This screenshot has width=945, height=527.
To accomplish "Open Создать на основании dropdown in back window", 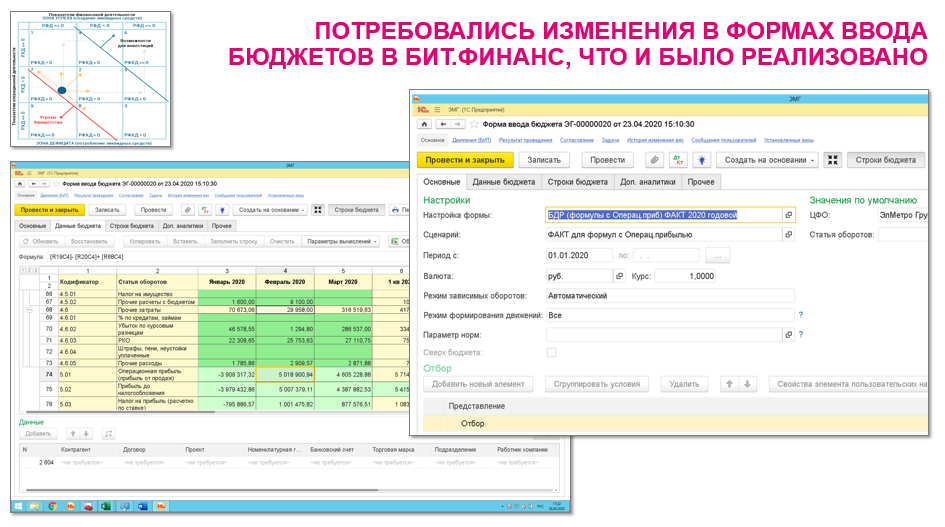I will coord(271,210).
